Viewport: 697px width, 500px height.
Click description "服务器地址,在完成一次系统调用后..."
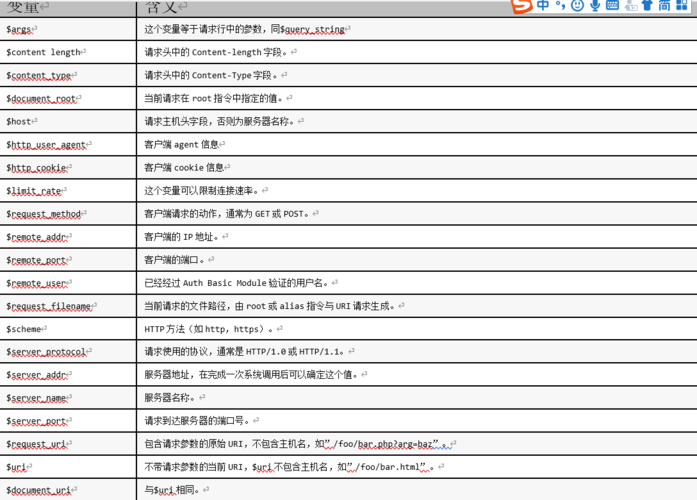click(x=251, y=375)
